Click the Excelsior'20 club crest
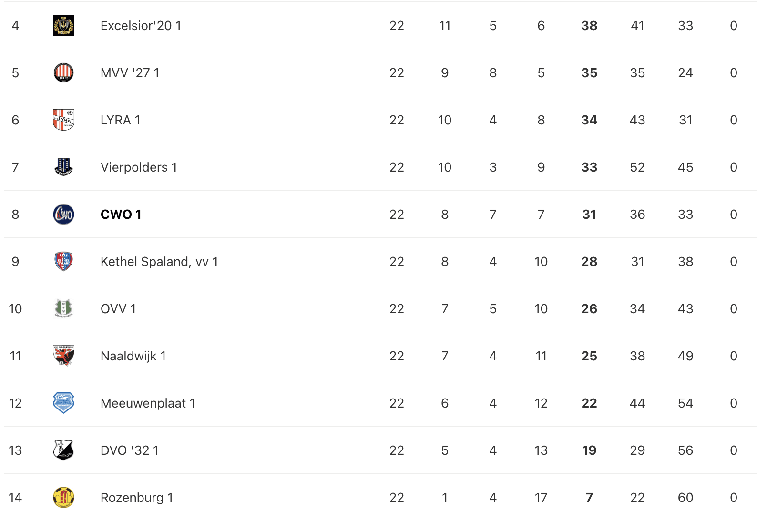This screenshot has width=777, height=532. coord(63,26)
